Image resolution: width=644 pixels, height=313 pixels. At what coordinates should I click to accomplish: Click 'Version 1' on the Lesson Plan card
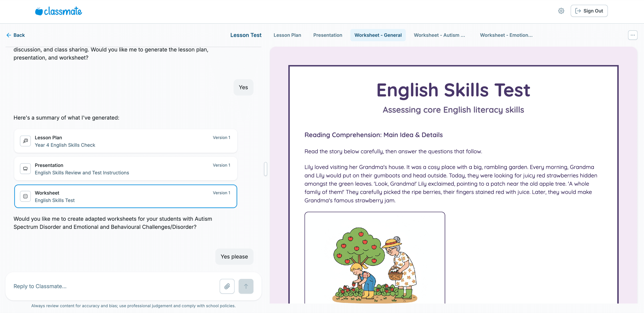point(221,137)
